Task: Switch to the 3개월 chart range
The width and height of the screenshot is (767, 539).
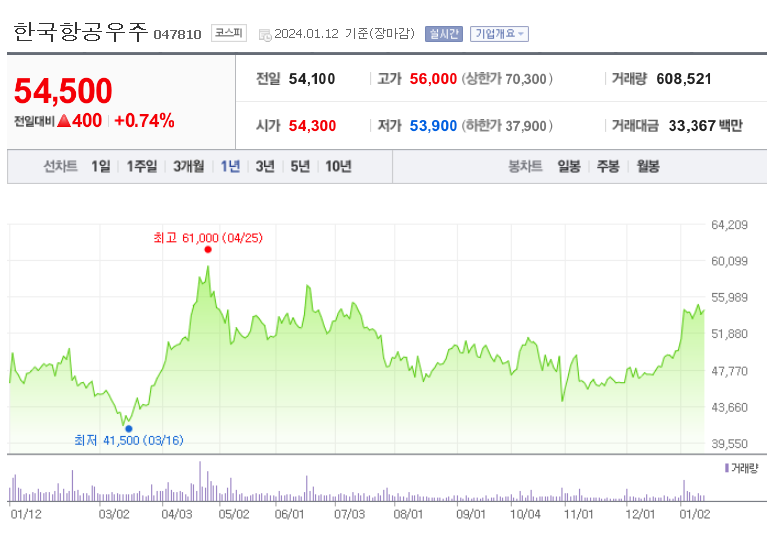Action: point(188,166)
